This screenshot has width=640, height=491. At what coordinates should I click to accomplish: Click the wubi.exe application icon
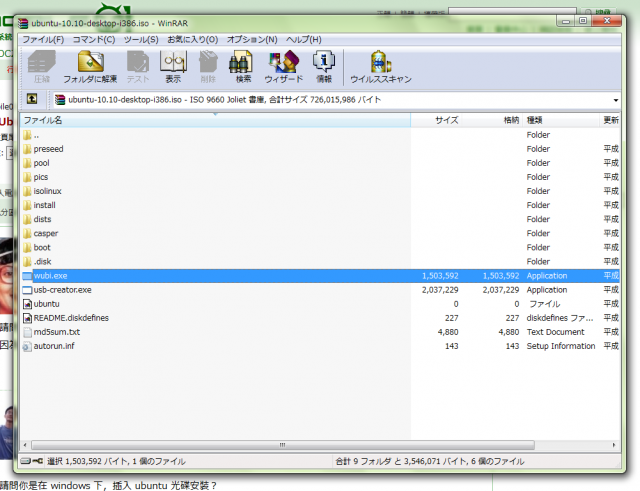point(27,276)
